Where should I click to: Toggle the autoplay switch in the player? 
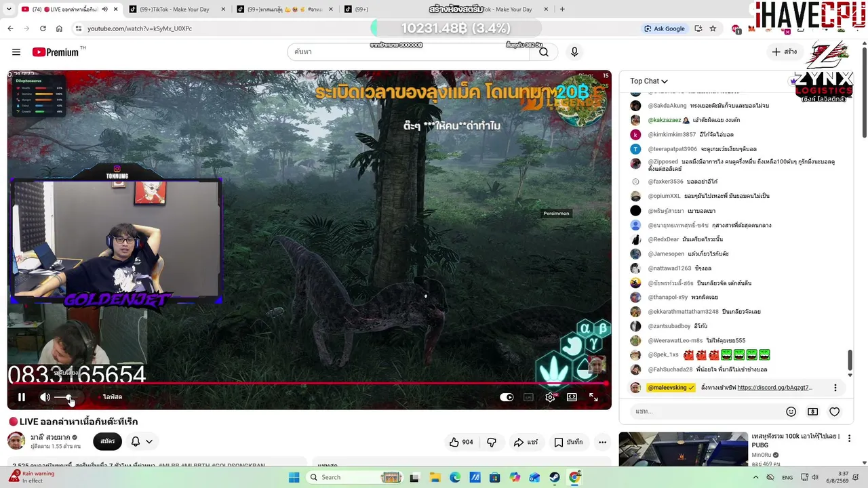pos(507,397)
